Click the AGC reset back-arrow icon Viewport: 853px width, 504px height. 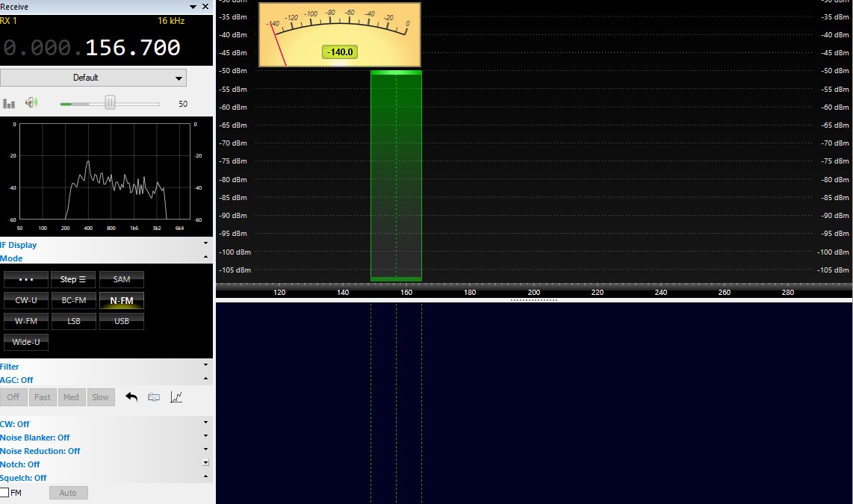131,397
